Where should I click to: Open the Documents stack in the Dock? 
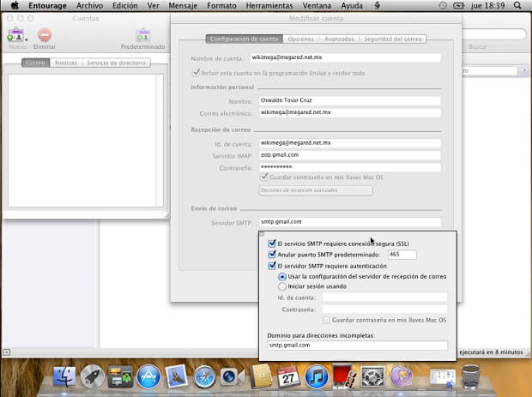(443, 377)
